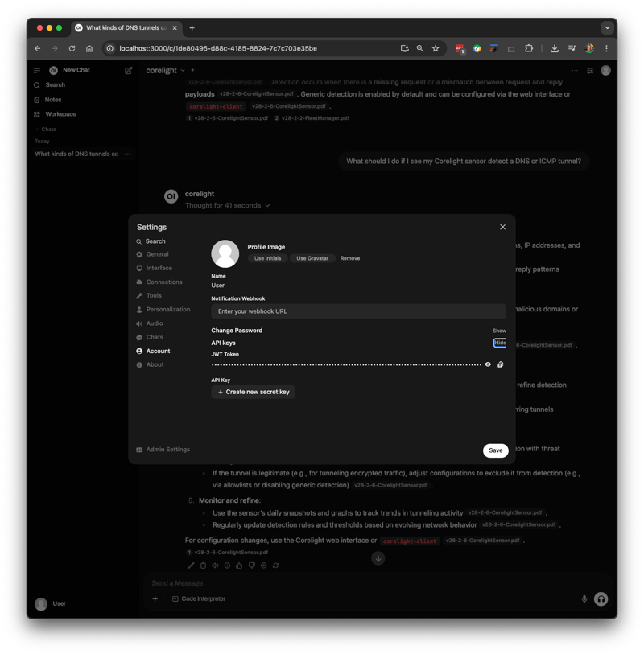The height and width of the screenshot is (654, 644).
Task: Open a new browser tab
Action: [x=192, y=27]
